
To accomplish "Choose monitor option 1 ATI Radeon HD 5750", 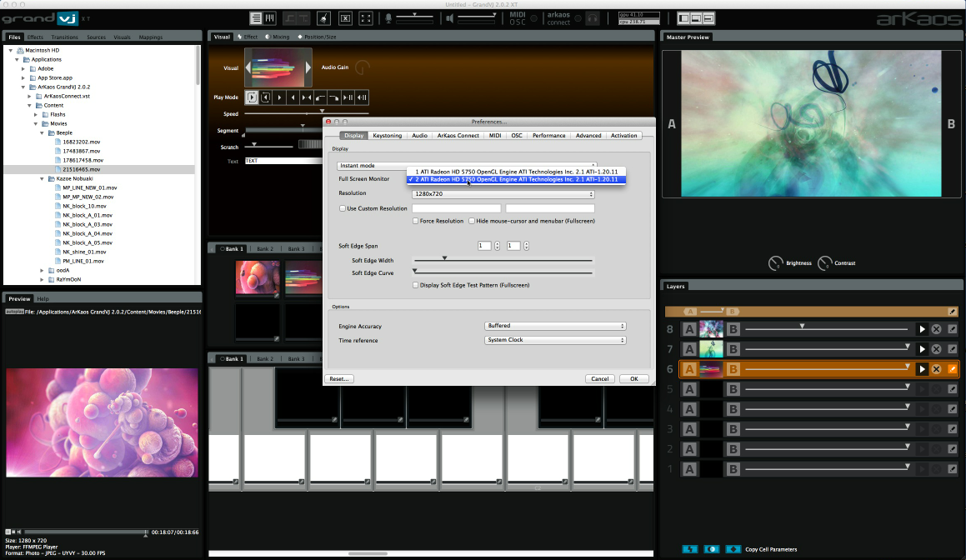I will 516,172.
